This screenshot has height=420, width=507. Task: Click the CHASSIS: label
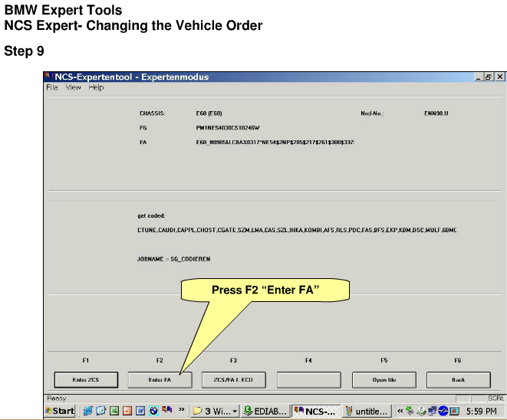153,113
